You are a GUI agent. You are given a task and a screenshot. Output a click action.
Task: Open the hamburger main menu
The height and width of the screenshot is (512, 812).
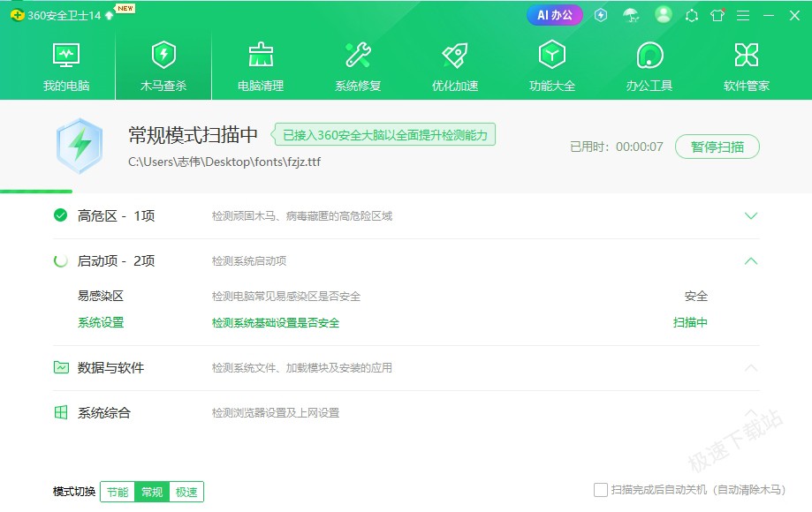(x=743, y=15)
